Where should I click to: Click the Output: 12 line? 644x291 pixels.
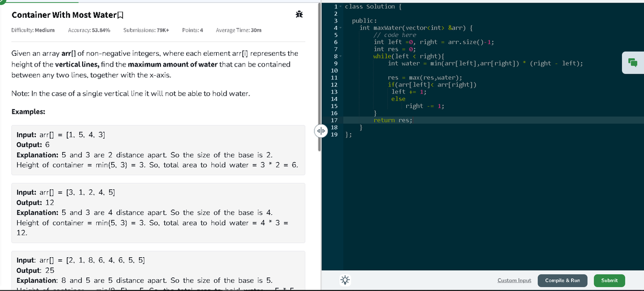coord(35,203)
